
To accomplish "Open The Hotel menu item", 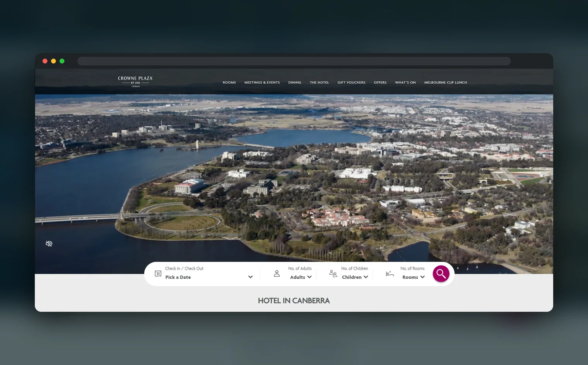I will pos(320,82).
